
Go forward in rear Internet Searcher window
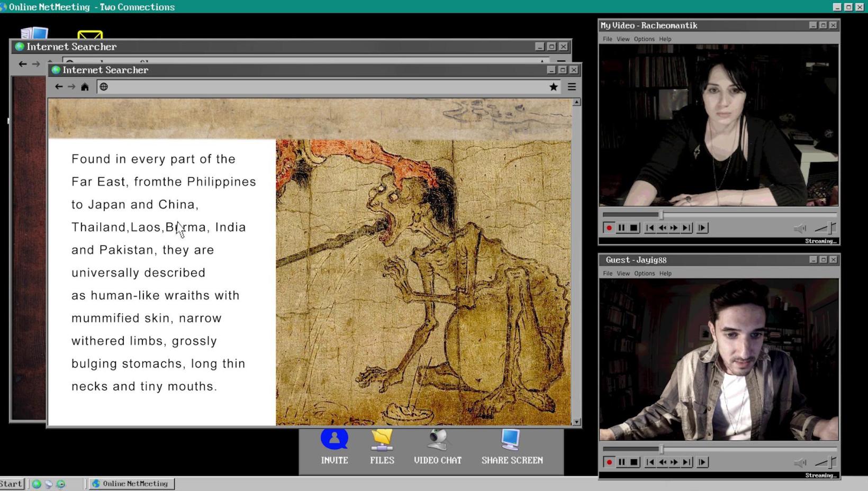pyautogui.click(x=36, y=64)
